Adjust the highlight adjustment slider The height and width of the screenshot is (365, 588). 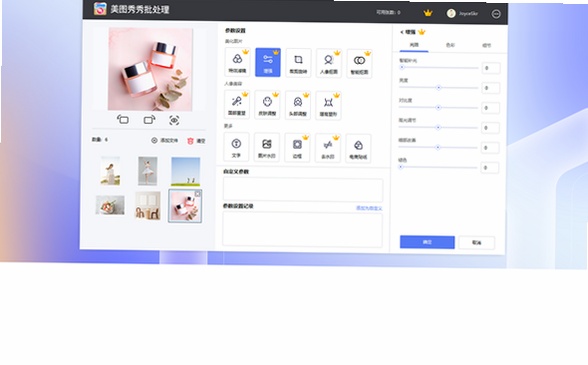point(438,127)
